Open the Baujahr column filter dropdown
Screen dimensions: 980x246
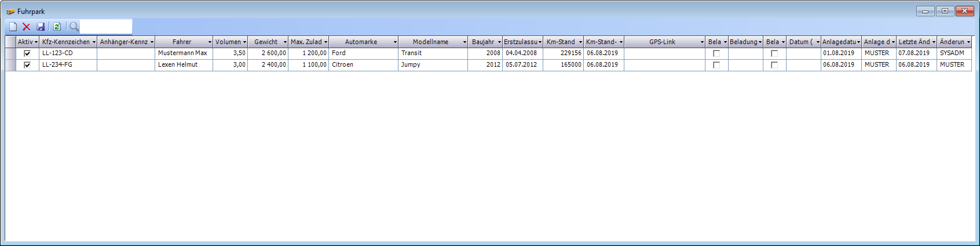click(x=499, y=42)
